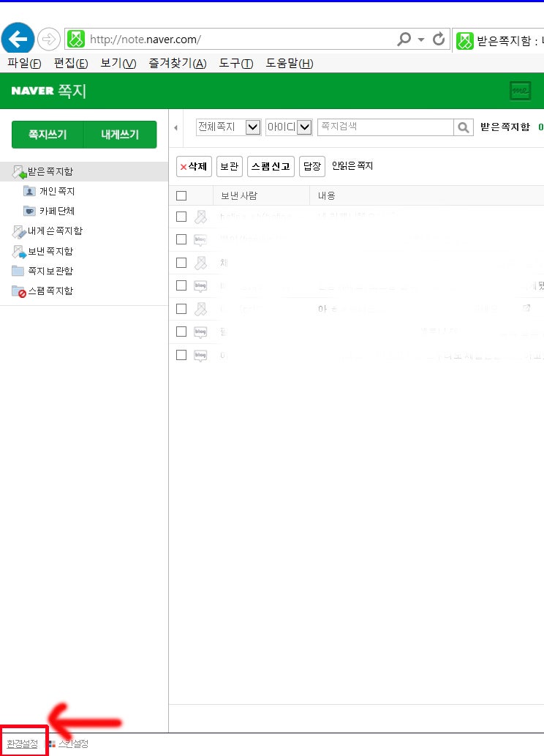Open the 보기(V) menu
Screen dimensions: 544x756
(x=118, y=63)
